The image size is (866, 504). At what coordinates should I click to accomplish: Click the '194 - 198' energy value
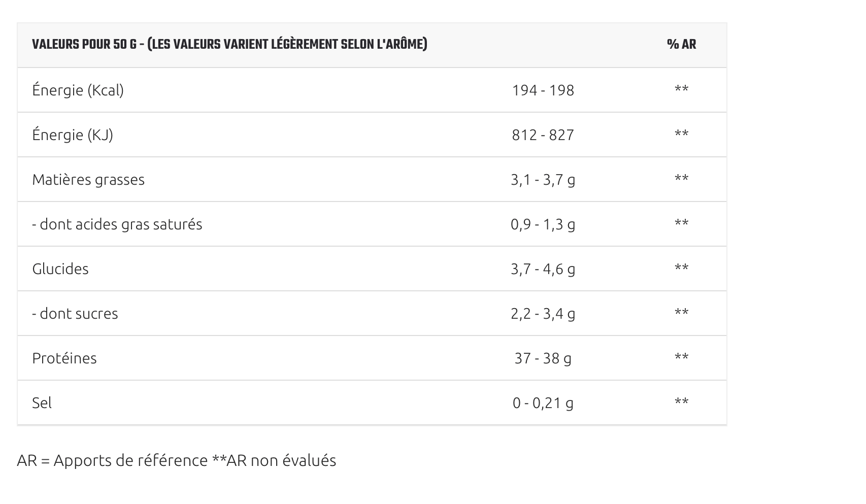coord(543,90)
